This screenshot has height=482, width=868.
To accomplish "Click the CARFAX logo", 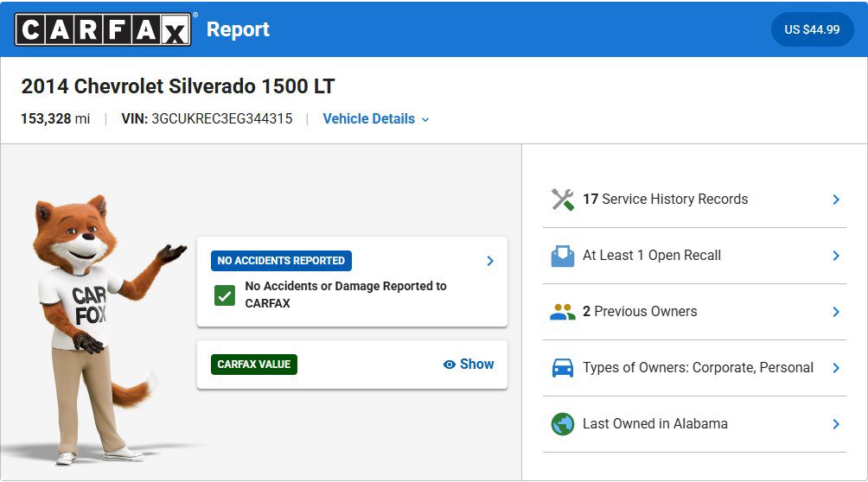I will tap(103, 29).
